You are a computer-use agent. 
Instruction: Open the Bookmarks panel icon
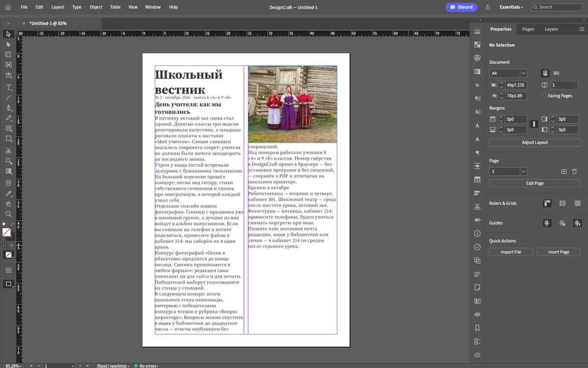coord(477,328)
